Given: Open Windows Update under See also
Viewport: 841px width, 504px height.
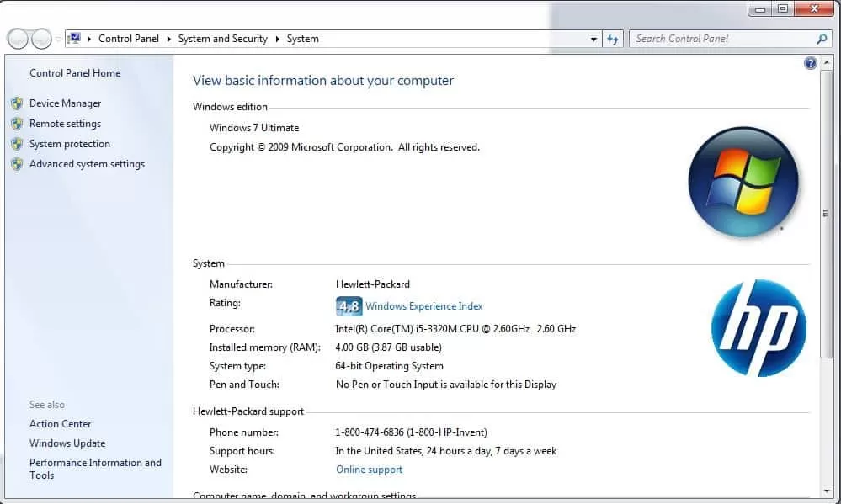Looking at the screenshot, I should coord(67,443).
